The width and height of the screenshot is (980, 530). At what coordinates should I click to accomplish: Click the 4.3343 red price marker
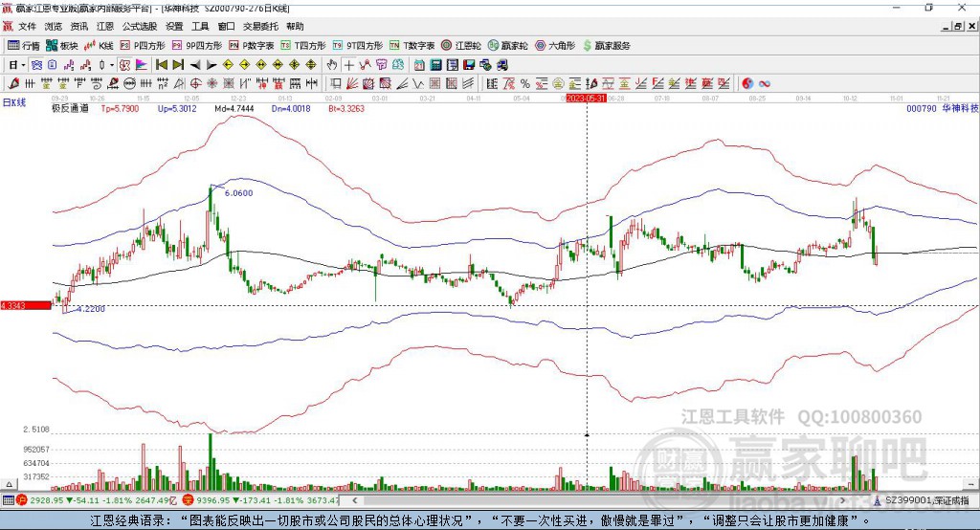click(26, 305)
